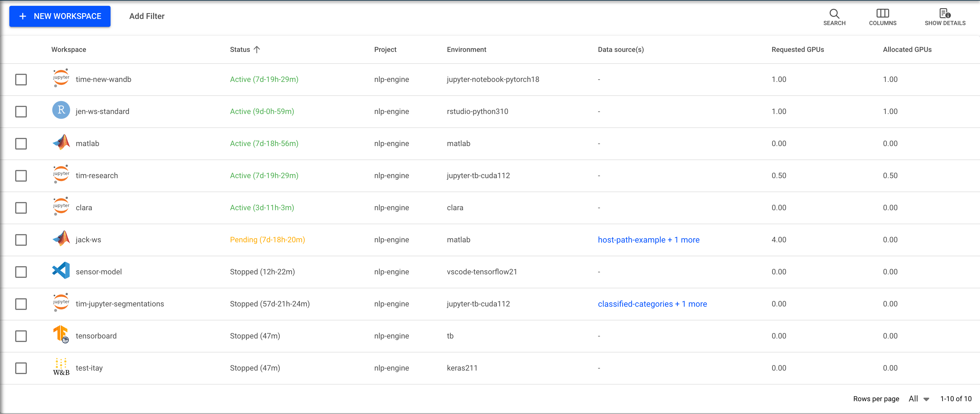Sort by Environment column header
This screenshot has height=414, width=980.
[466, 50]
